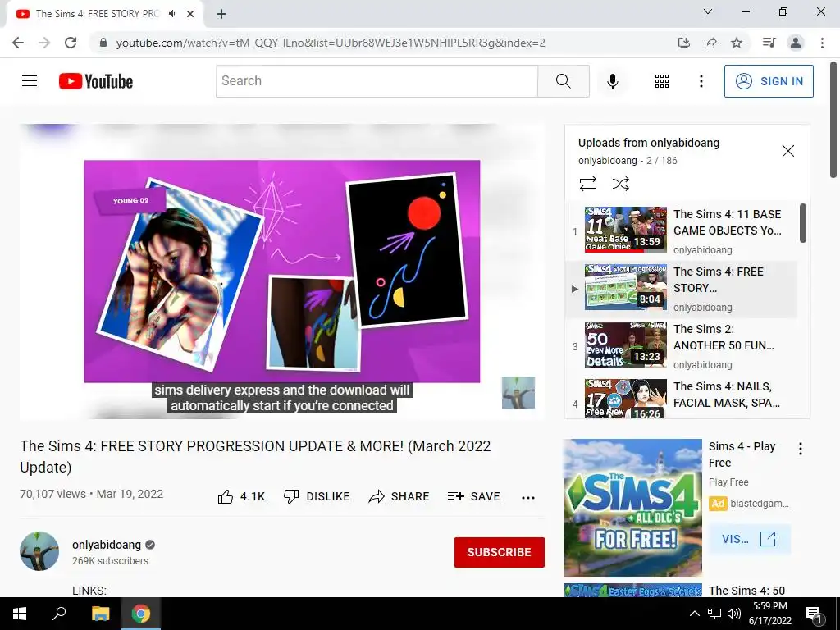Open the taskbar clock and date
Screen dimensions: 840x630
[x=769, y=614]
